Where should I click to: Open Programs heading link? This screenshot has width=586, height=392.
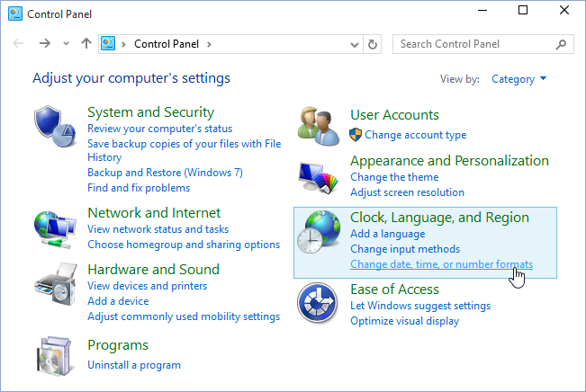pyautogui.click(x=118, y=345)
